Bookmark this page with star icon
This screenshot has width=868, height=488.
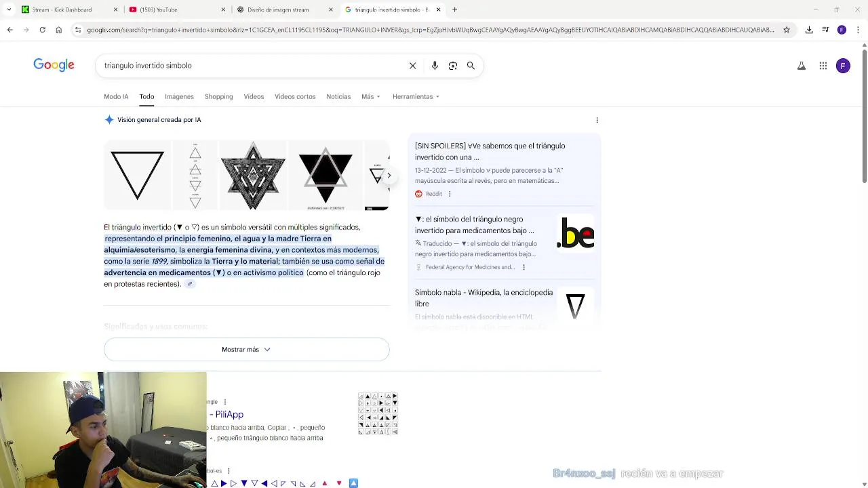pos(787,30)
